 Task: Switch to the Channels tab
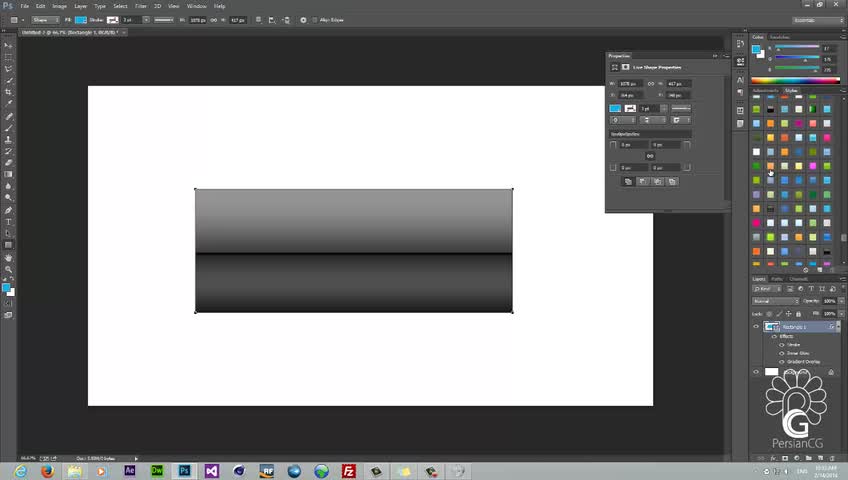point(798,279)
